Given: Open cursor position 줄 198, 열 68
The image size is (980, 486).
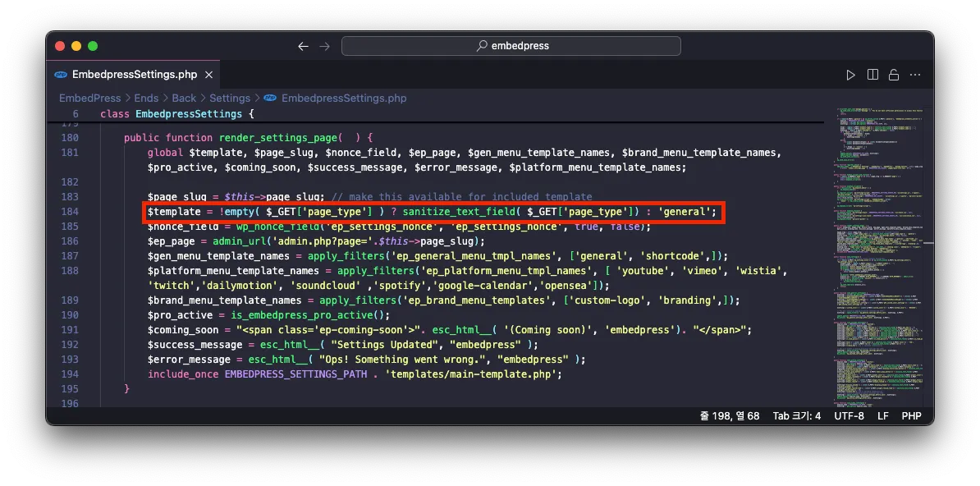Looking at the screenshot, I should [730, 416].
